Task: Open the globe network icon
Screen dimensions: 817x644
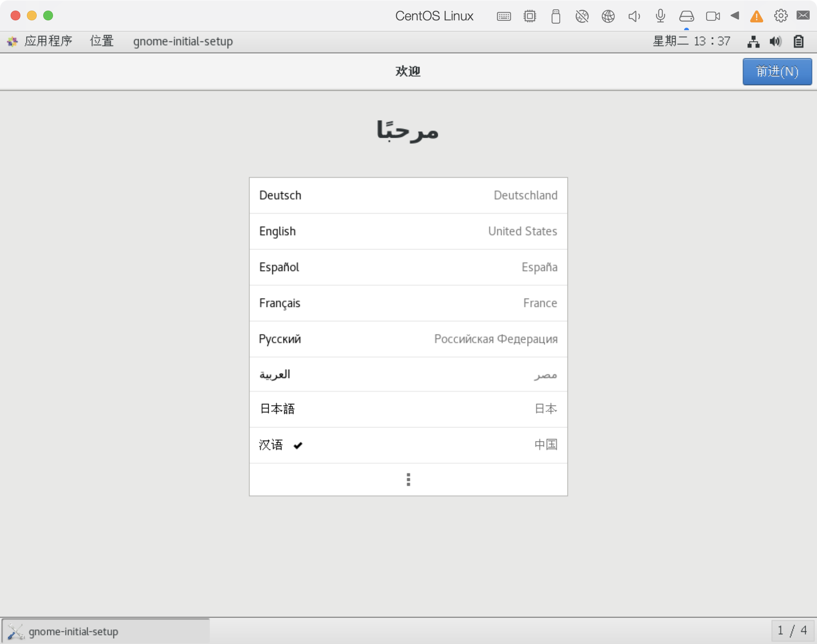Action: coord(608,16)
